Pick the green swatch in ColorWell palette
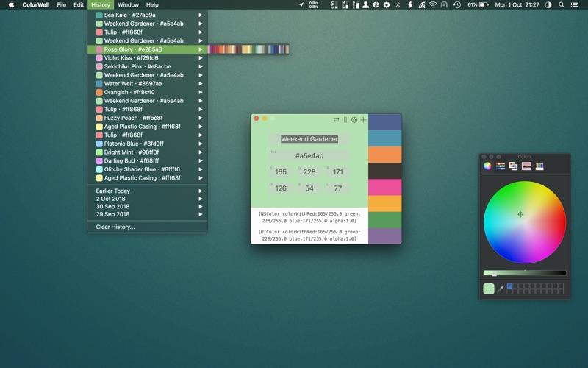The width and height of the screenshot is (588, 368). [x=384, y=220]
